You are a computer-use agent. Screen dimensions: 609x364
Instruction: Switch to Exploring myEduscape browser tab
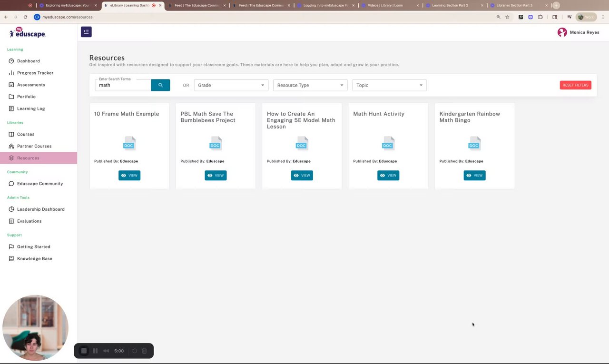67,5
